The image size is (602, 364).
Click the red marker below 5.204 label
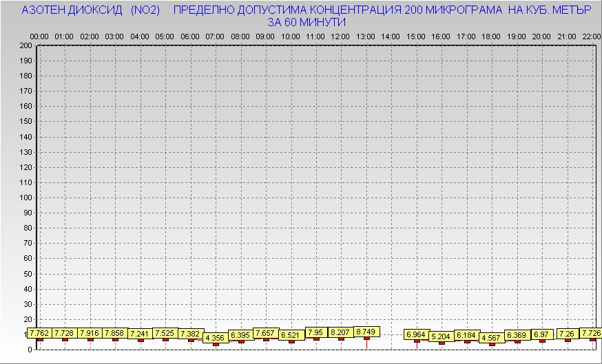[442, 343]
